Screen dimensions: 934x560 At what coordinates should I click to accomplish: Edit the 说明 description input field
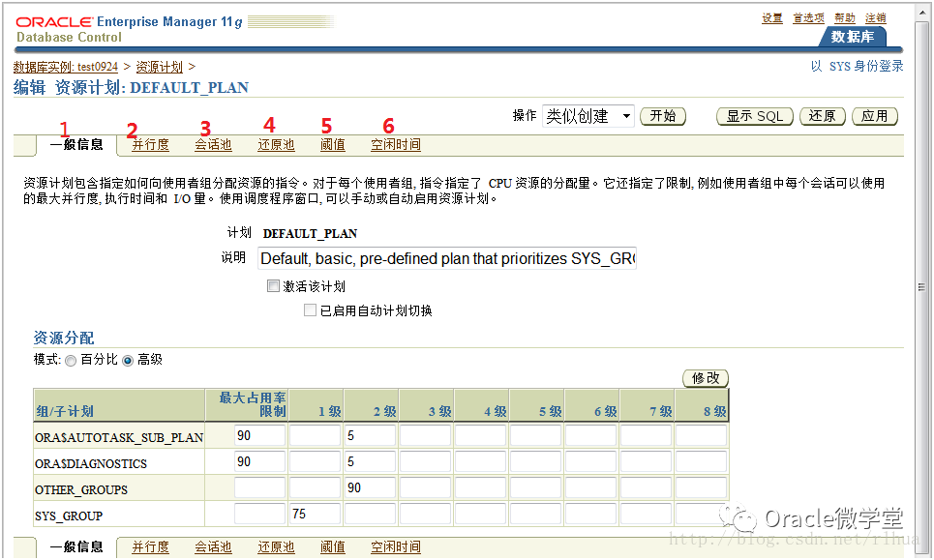pos(445,258)
